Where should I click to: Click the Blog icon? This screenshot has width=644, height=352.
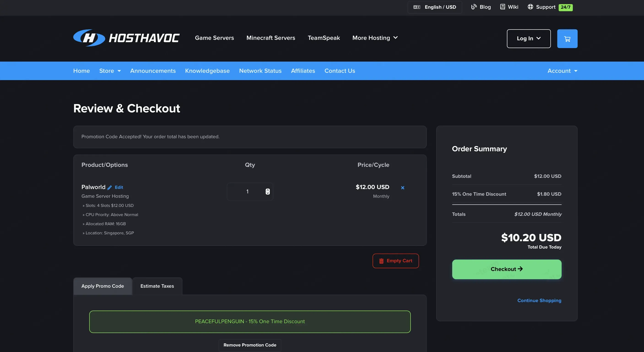(474, 7)
